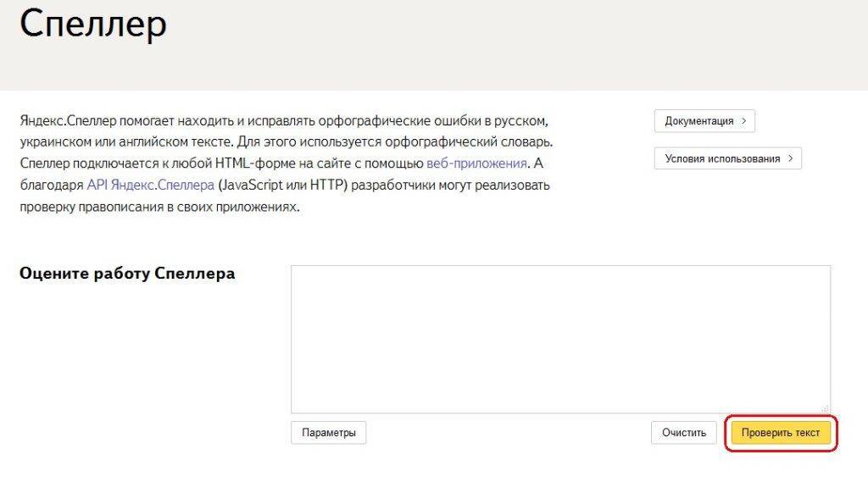
Task: Click the Спеллер page heading
Action: (93, 24)
